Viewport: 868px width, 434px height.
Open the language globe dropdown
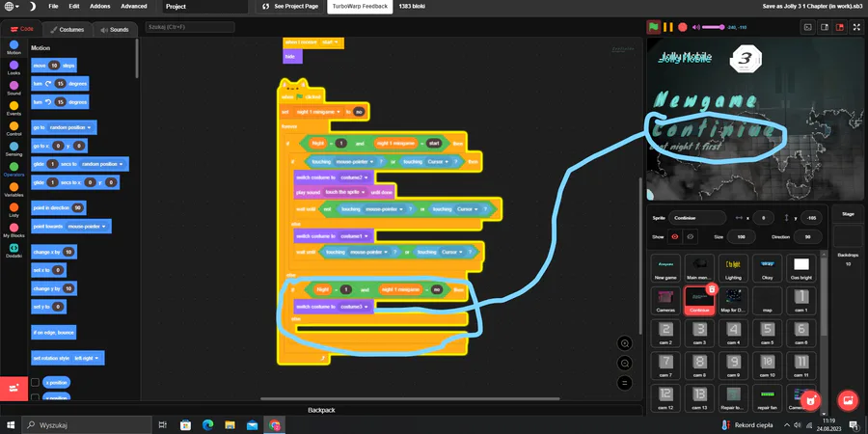coord(12,6)
